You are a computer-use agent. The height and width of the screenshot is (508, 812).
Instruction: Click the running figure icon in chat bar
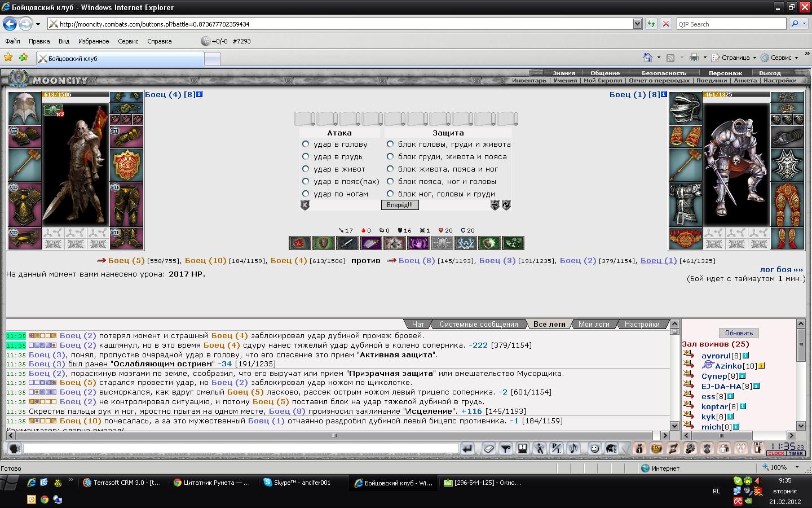(540, 449)
